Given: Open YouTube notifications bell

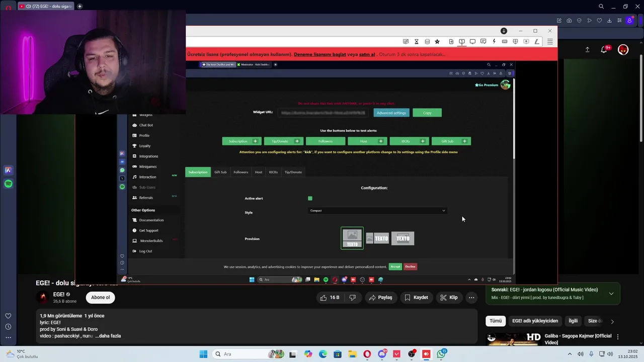Looking at the screenshot, I should (604, 49).
